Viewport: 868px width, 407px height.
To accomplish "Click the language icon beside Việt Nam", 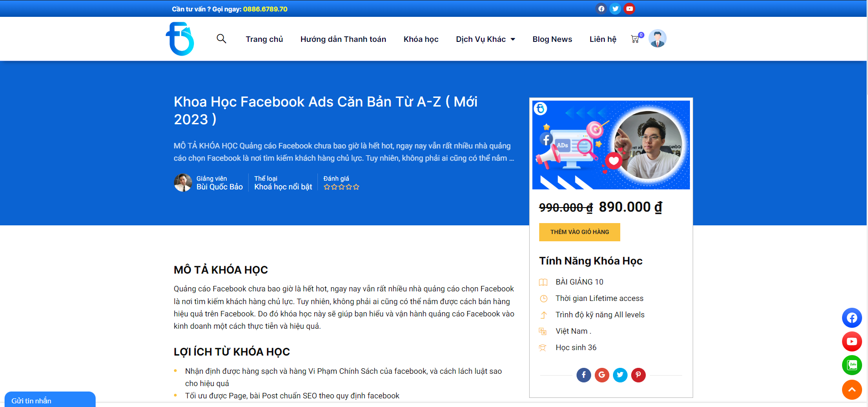I will [x=543, y=331].
